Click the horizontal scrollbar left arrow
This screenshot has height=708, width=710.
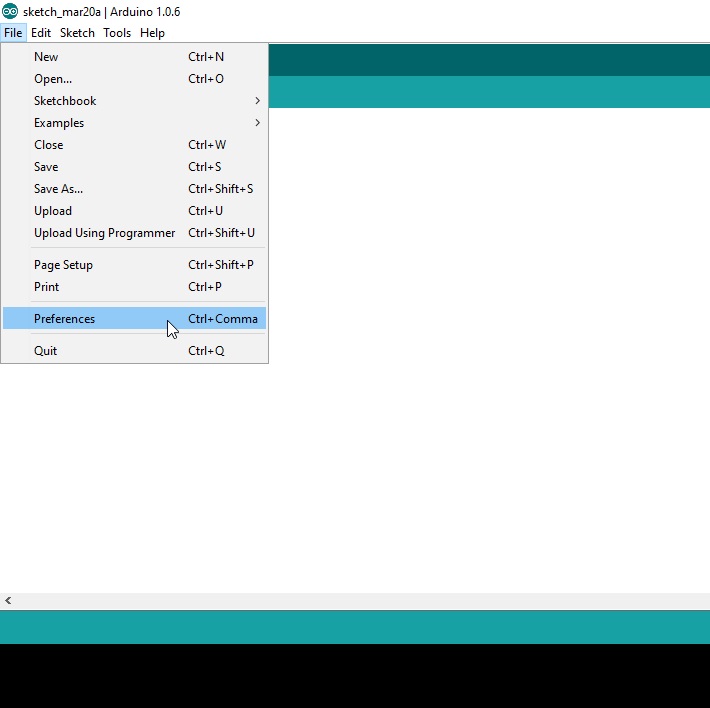click(8, 601)
